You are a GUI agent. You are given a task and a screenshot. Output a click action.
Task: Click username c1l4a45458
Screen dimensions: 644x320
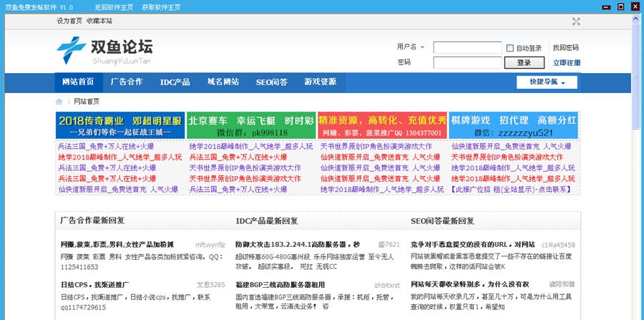pos(558,246)
